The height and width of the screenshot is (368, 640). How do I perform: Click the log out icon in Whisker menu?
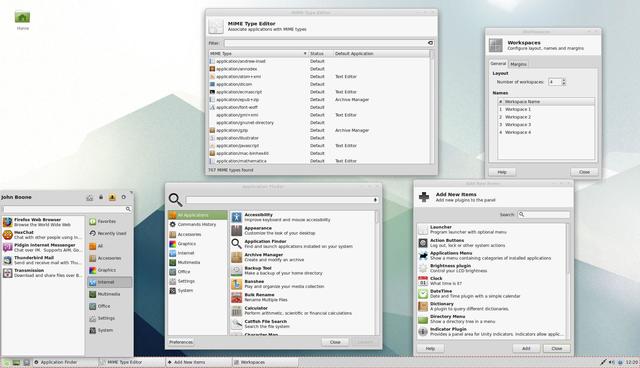click(x=124, y=197)
